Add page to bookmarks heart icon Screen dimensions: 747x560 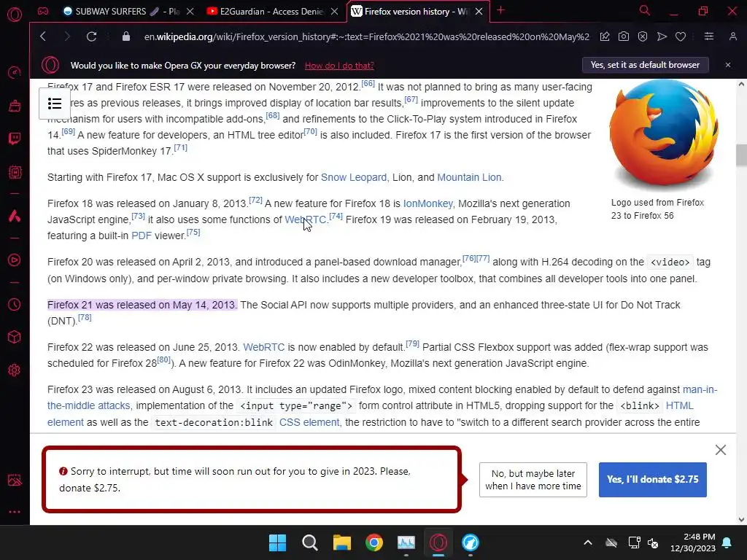681,36
